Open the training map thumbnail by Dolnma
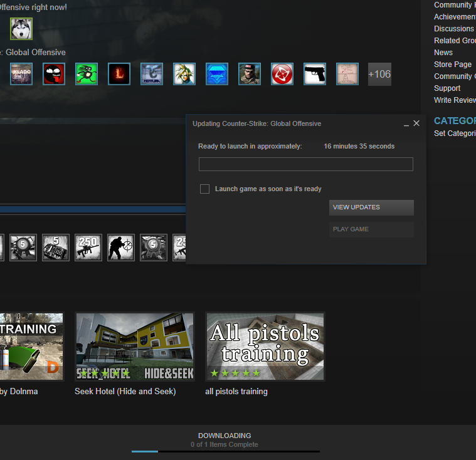 (x=31, y=347)
